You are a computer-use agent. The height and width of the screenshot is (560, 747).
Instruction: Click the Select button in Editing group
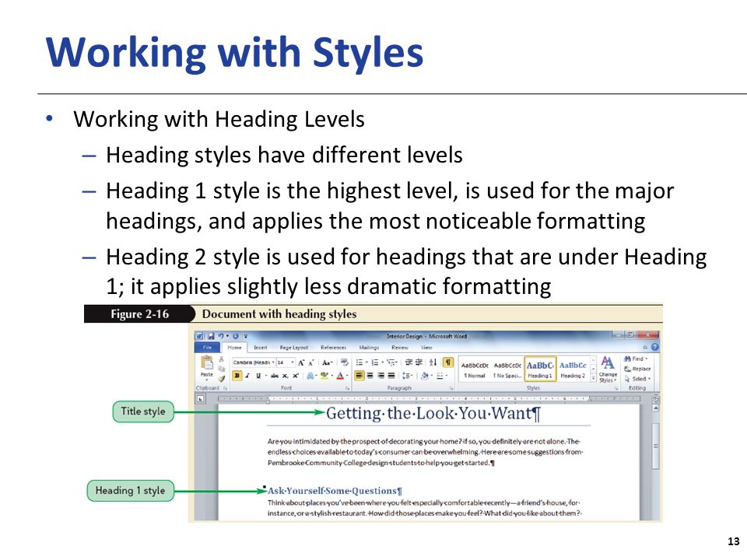click(x=637, y=379)
